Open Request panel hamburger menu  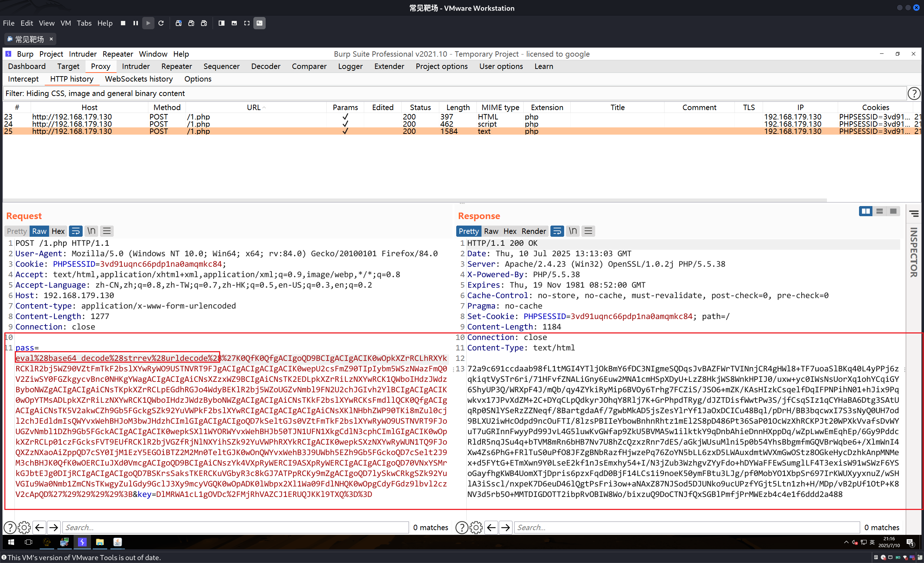click(107, 231)
